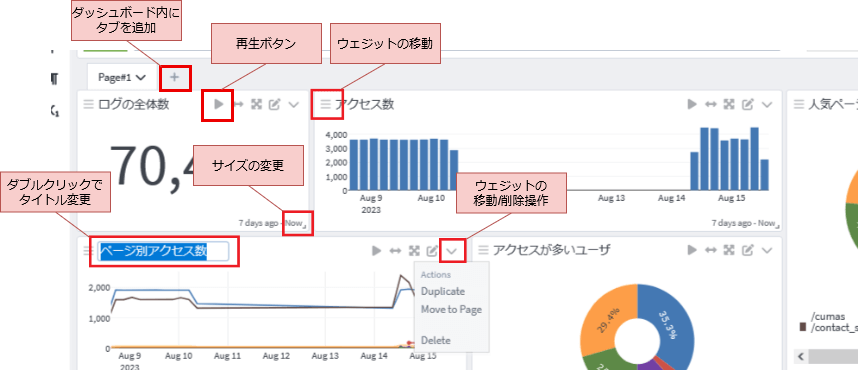Image resolution: width=859 pixels, height=371 pixels.
Task: Maximize the ページ別アクセス数 widget to fullscreen
Action: (x=414, y=250)
